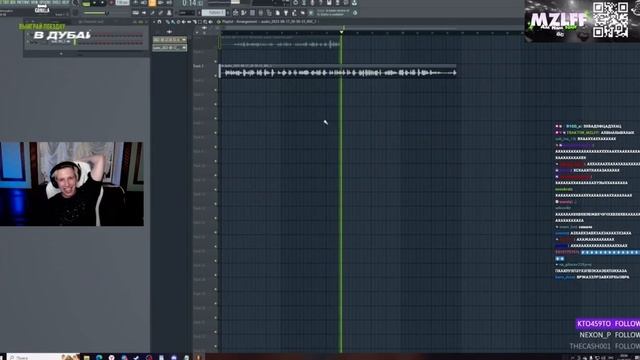This screenshot has width=640, height=360.
Task: Select the bright audio clip on Track 2
Action: click(338, 71)
